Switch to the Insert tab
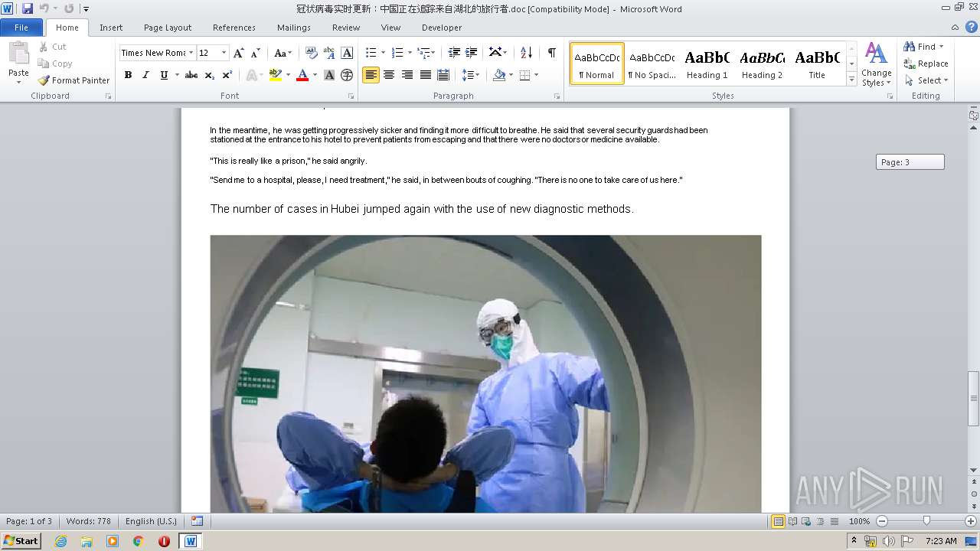 click(x=111, y=28)
